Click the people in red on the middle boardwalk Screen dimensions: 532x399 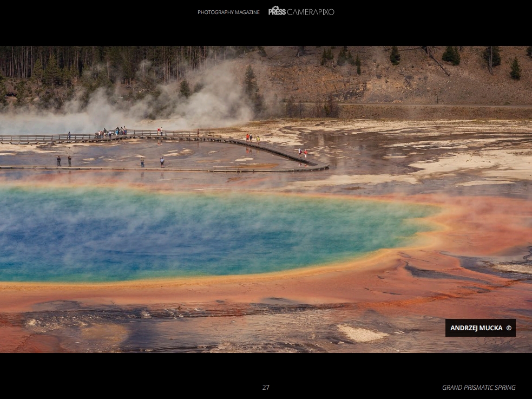(x=250, y=138)
